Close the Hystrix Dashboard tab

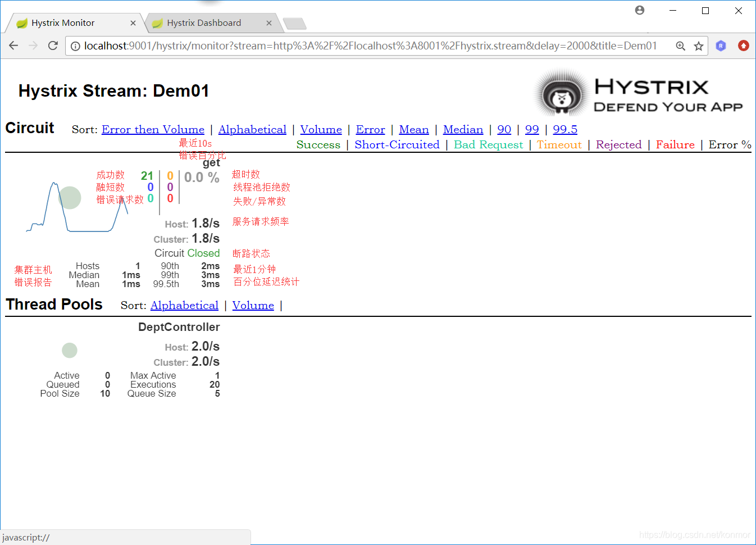tap(269, 23)
